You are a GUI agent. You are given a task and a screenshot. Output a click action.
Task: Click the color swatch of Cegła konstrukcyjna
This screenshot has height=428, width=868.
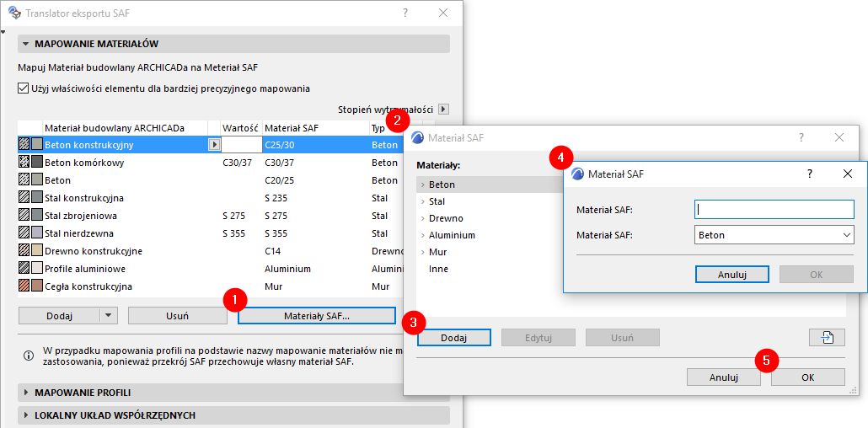36,286
